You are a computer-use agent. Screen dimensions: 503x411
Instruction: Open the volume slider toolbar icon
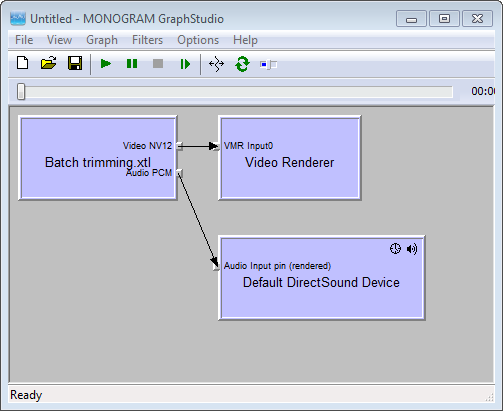[268, 64]
